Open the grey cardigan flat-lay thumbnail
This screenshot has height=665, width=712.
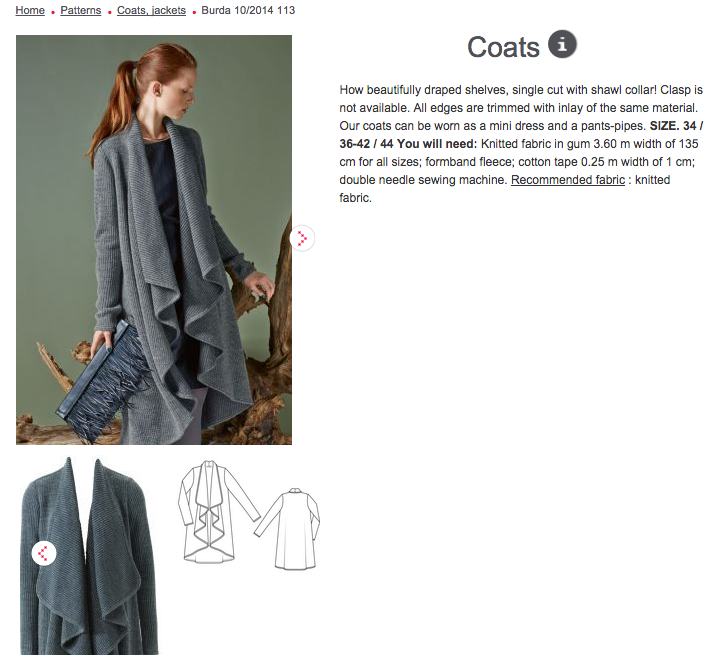click(x=89, y=556)
